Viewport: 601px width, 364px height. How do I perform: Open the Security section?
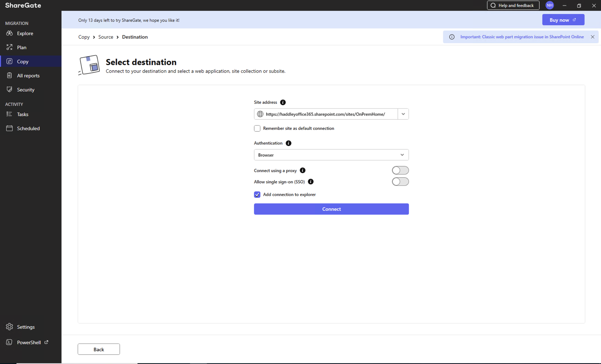coord(31,89)
